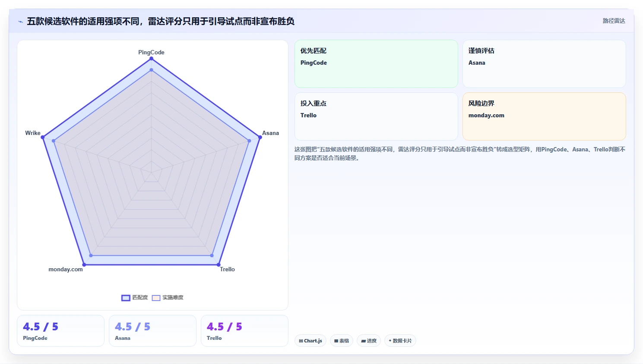Click the monday.com radar axis label

[x=66, y=269]
